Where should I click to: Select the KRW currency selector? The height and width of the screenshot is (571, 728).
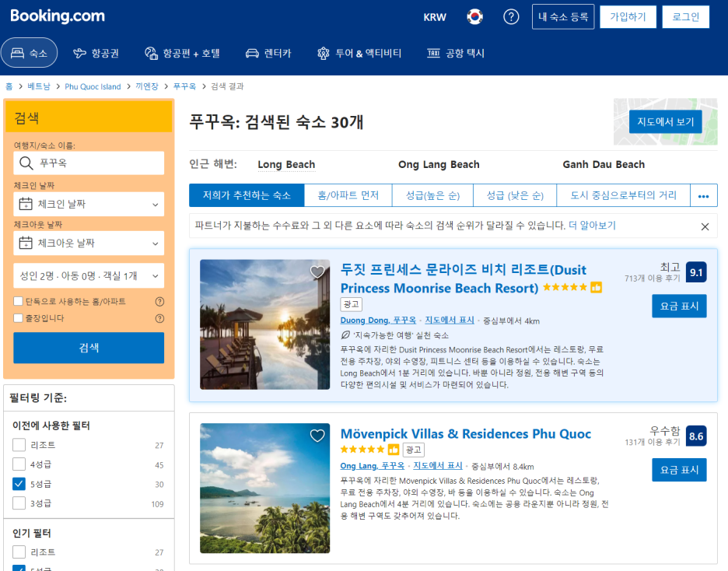(435, 17)
